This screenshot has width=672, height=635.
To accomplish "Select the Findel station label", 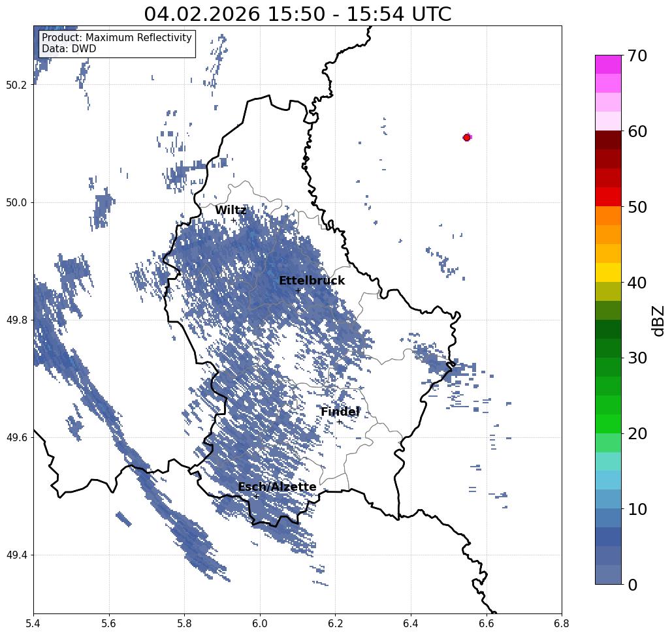I will tap(340, 412).
